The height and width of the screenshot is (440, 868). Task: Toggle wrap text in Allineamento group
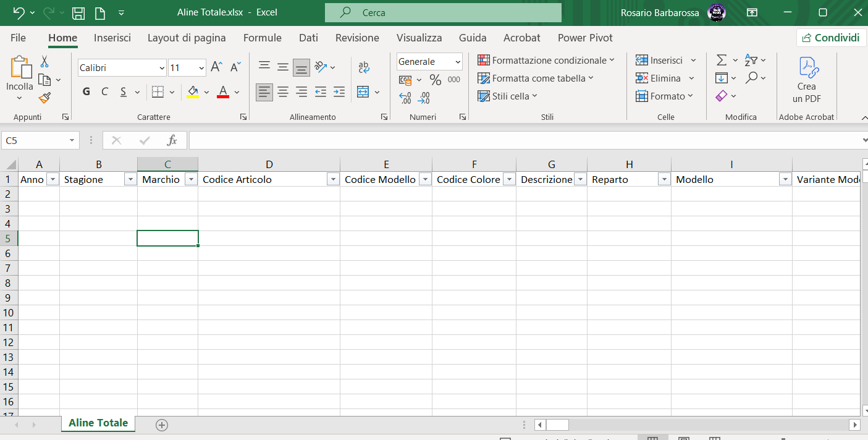(364, 67)
